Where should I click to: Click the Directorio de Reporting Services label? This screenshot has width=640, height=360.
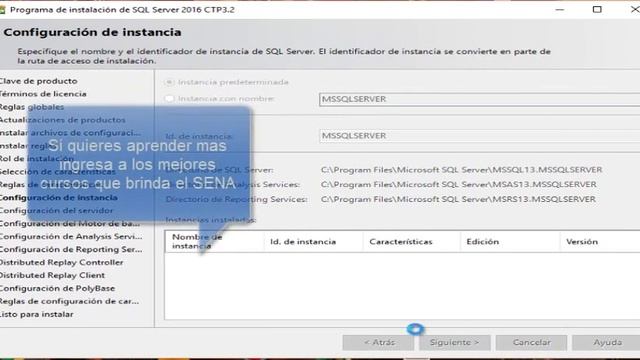(x=236, y=199)
